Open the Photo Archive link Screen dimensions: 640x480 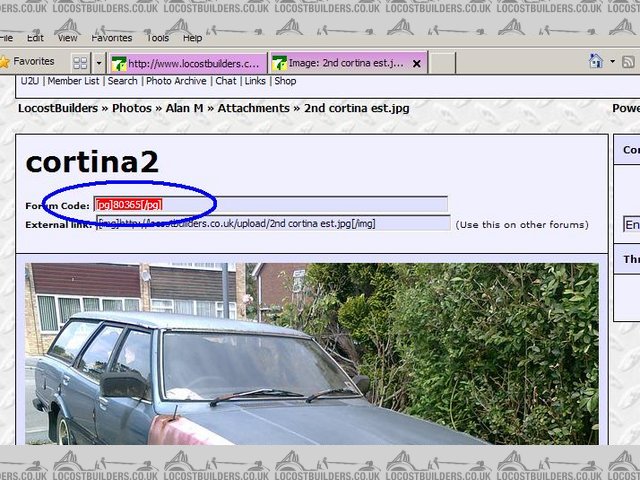click(176, 81)
